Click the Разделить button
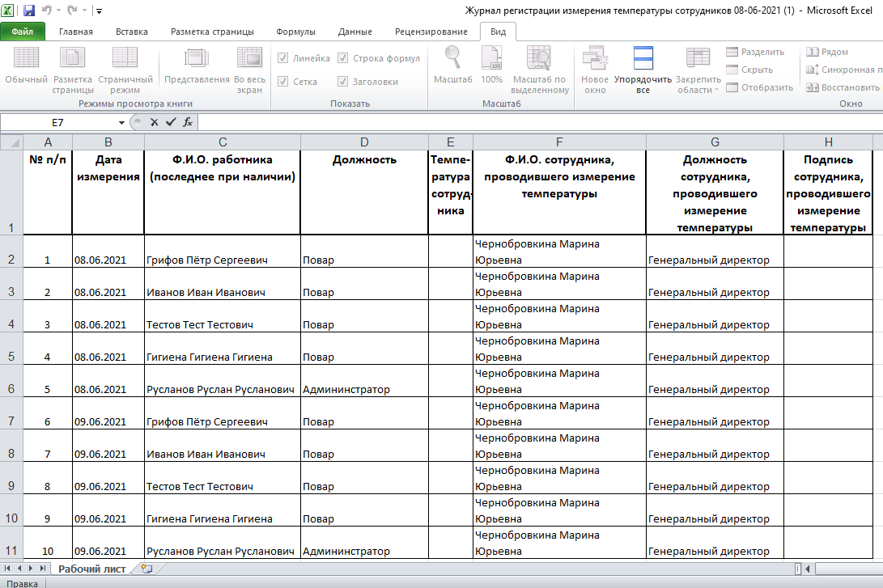 (x=755, y=52)
